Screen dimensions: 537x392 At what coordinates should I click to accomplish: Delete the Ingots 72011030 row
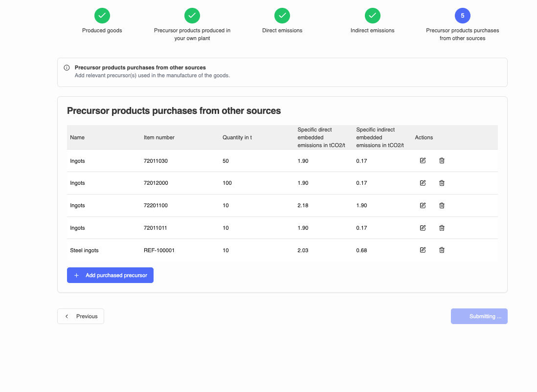[x=442, y=161]
